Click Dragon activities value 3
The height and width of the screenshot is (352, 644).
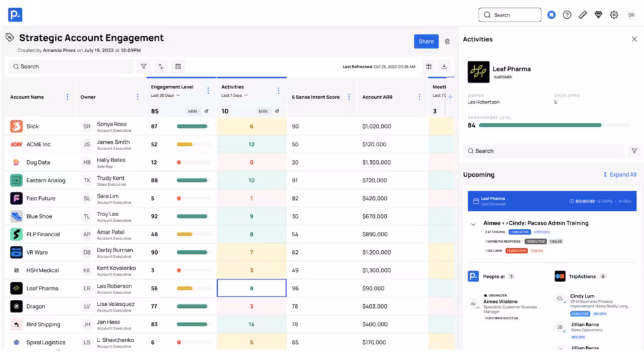click(252, 307)
